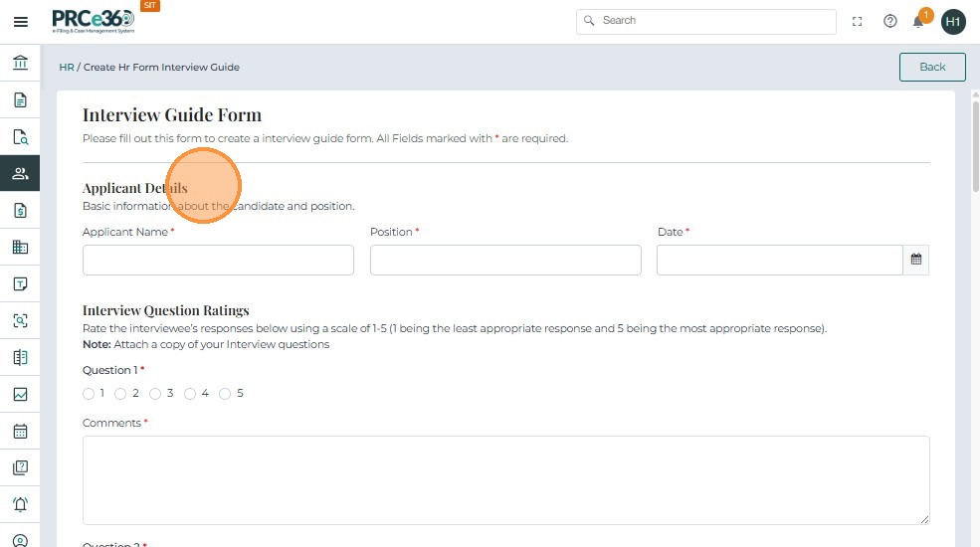Click the Question 1 Comments text area
Image resolution: width=980 pixels, height=547 pixels.
(505, 479)
